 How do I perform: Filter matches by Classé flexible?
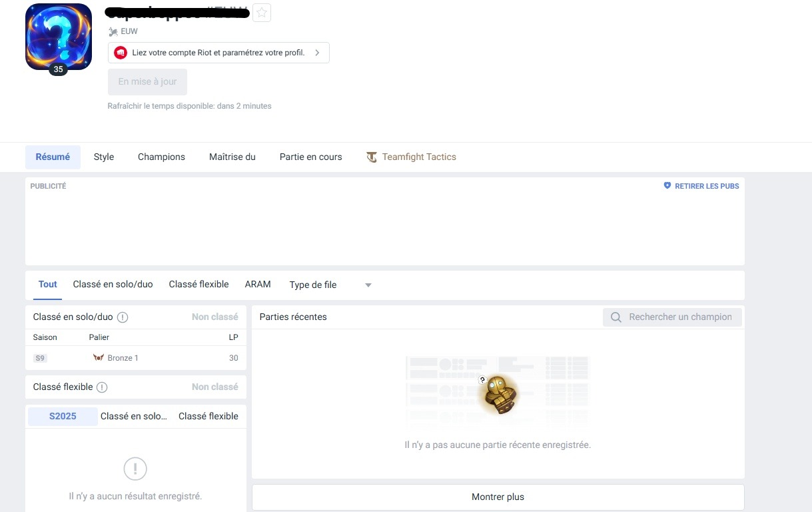tap(199, 285)
